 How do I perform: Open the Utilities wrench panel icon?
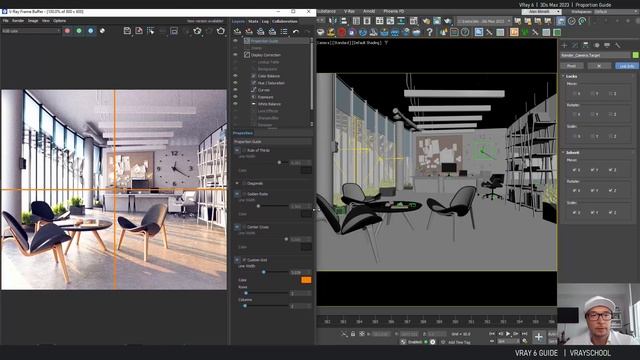tap(618, 45)
